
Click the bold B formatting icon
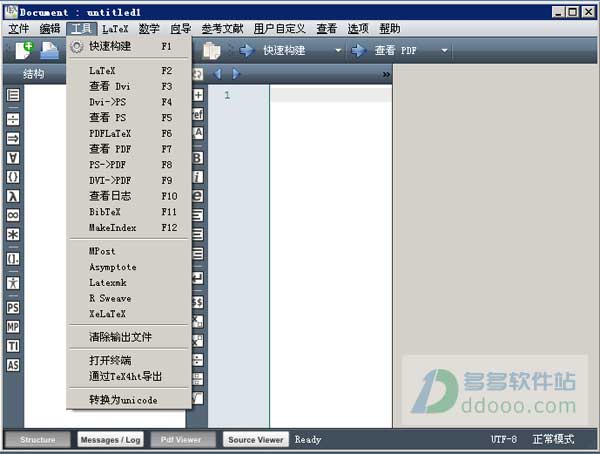coord(197,158)
